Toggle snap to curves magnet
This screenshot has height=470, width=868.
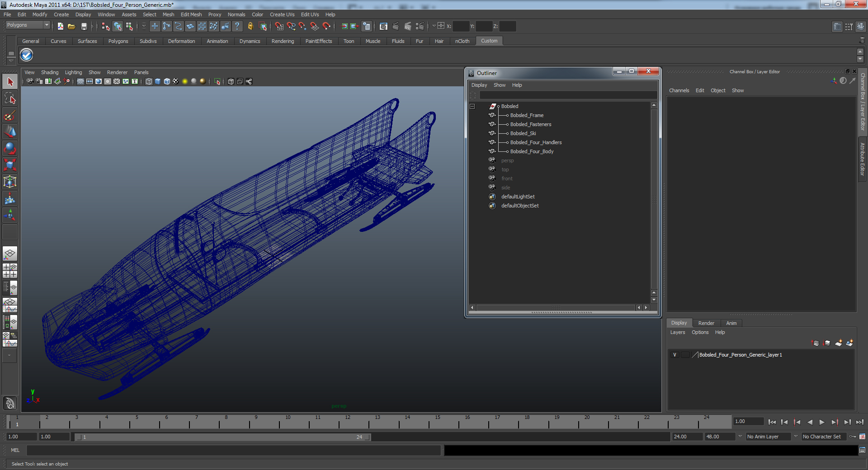[x=291, y=26]
